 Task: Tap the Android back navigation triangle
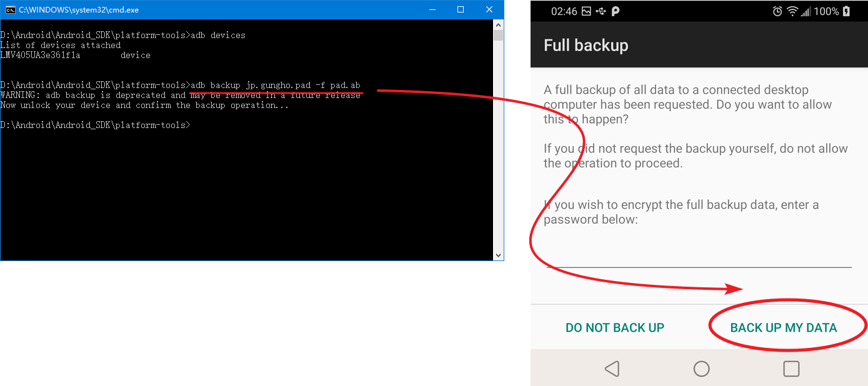pyautogui.click(x=612, y=369)
